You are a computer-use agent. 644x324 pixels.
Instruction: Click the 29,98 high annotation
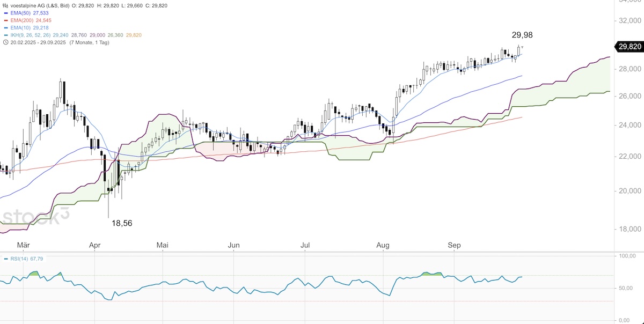522,35
